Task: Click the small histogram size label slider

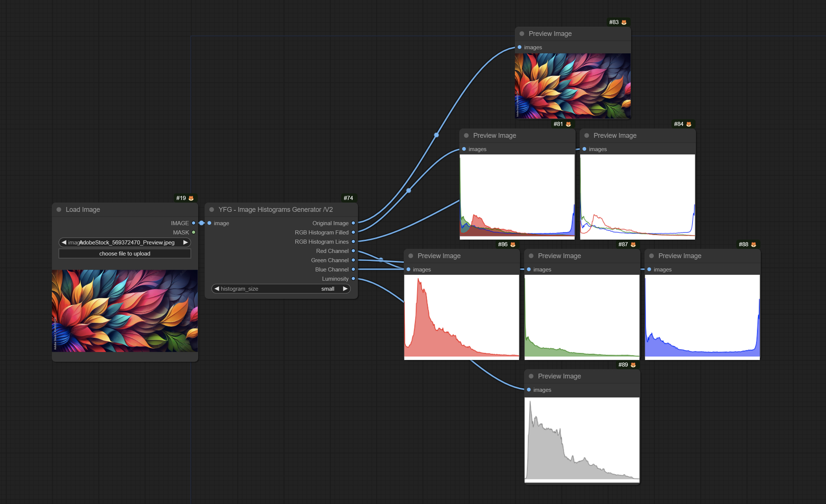Action: point(283,288)
